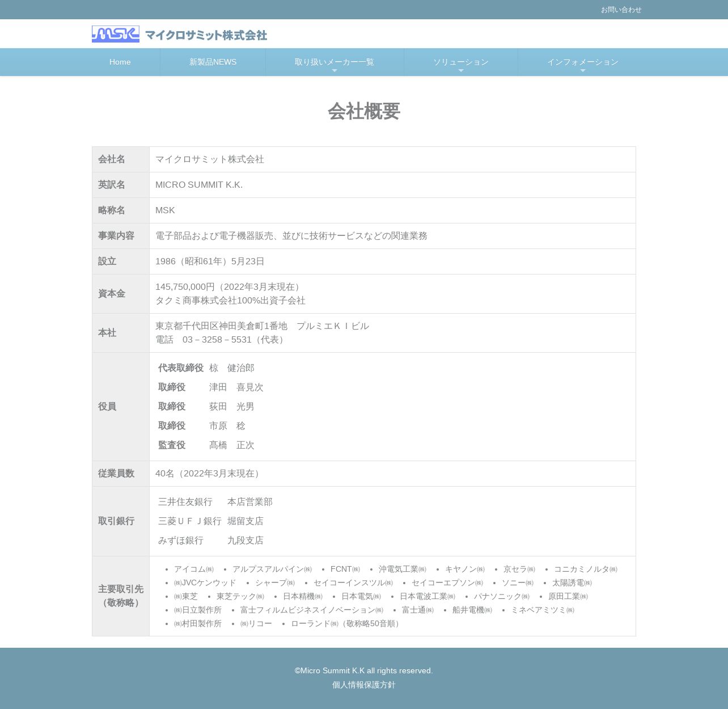
Task: Select the 役員 row label
Action: tap(107, 407)
